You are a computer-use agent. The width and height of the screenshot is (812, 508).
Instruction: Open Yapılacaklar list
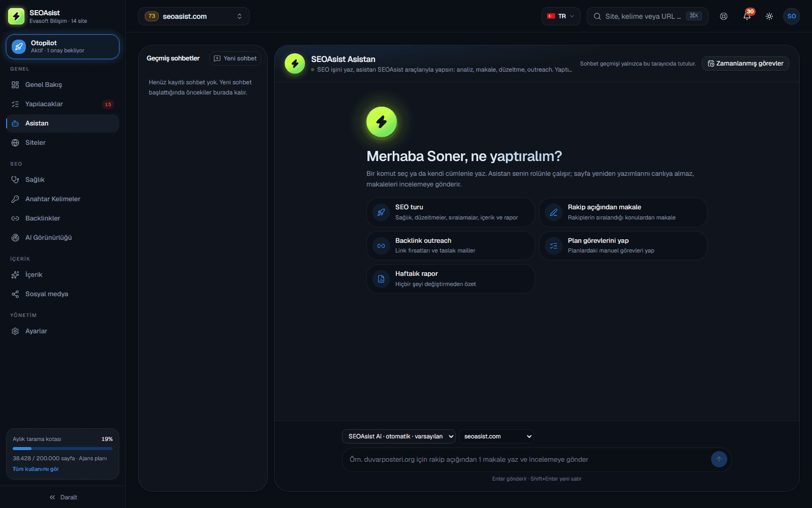point(62,104)
